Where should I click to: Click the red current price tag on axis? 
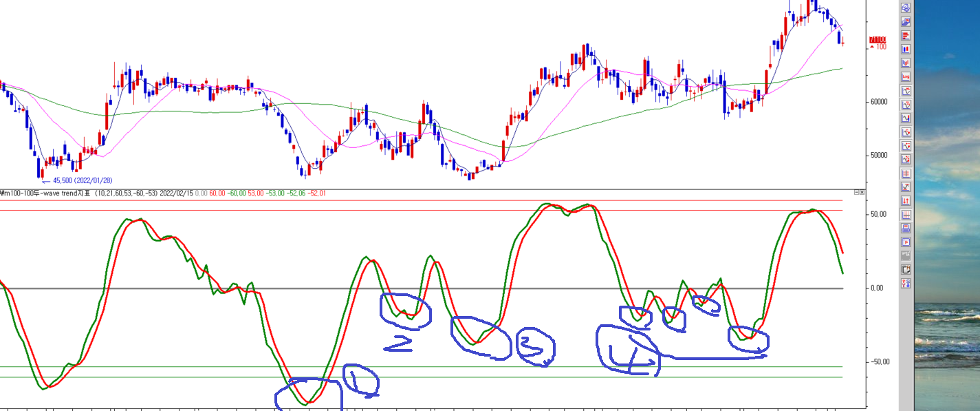coord(878,40)
